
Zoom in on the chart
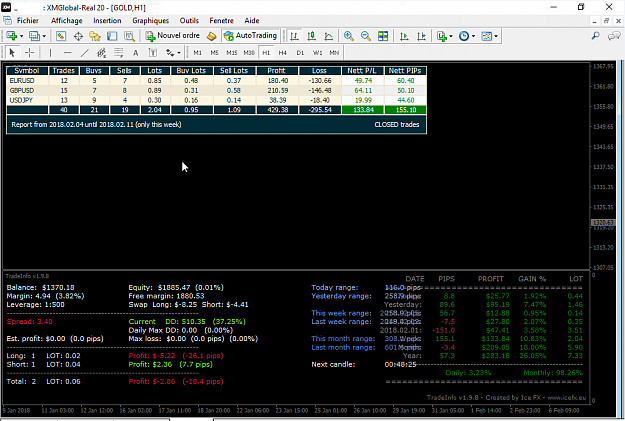click(349, 36)
